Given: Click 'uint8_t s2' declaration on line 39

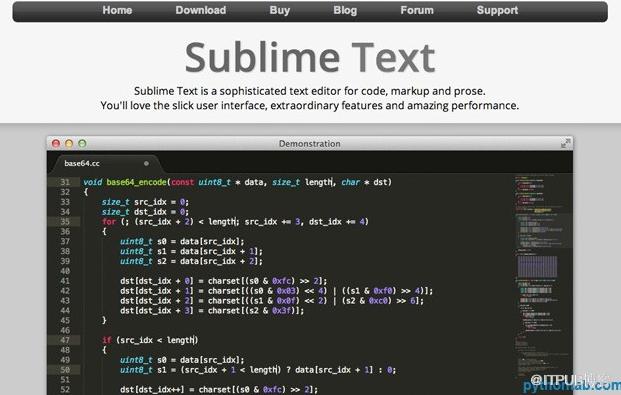Looking at the screenshot, I should [x=143, y=261].
